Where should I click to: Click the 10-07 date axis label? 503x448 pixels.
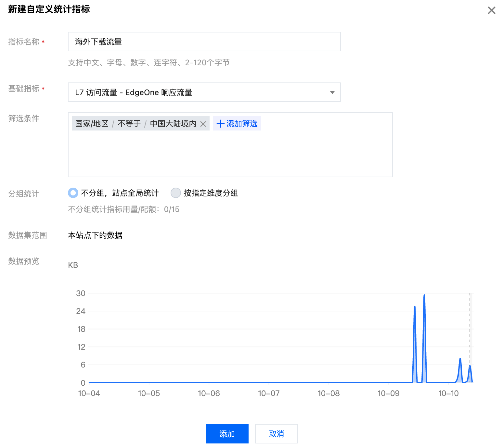click(269, 393)
